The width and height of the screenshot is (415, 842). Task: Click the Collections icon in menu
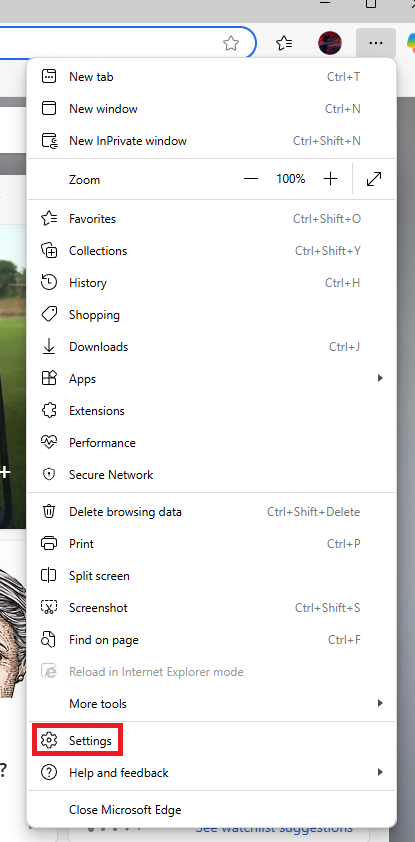coord(49,251)
